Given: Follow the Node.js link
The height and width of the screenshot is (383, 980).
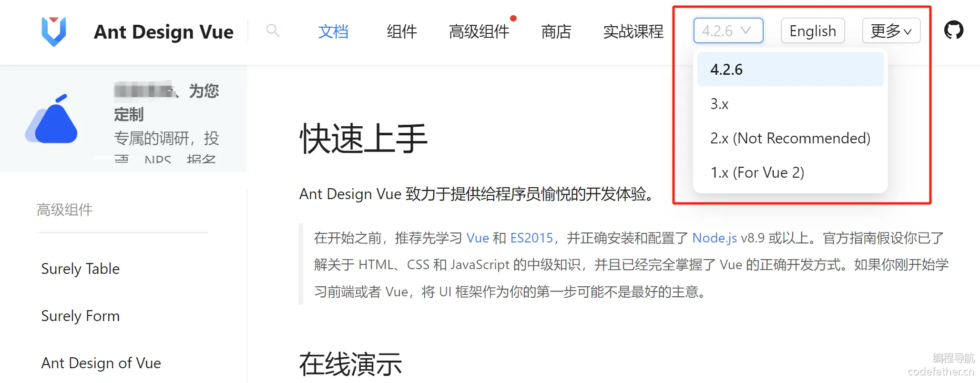Looking at the screenshot, I should point(715,238).
